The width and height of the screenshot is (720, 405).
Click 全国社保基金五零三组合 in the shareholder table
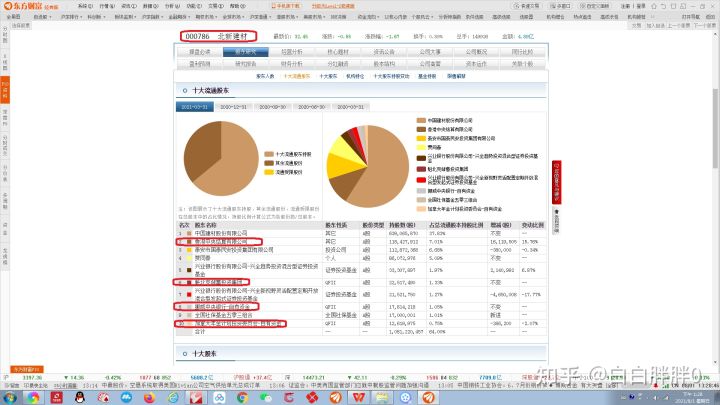click(224, 315)
